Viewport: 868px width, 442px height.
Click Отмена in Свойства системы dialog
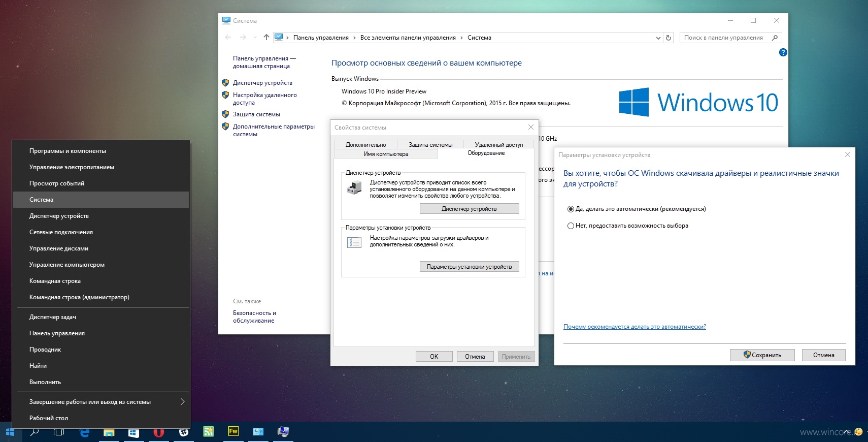(x=475, y=357)
